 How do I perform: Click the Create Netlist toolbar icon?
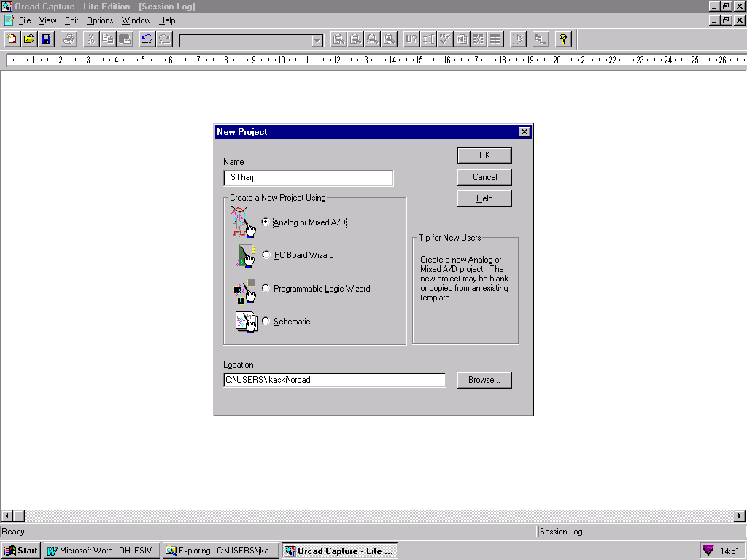(x=462, y=39)
